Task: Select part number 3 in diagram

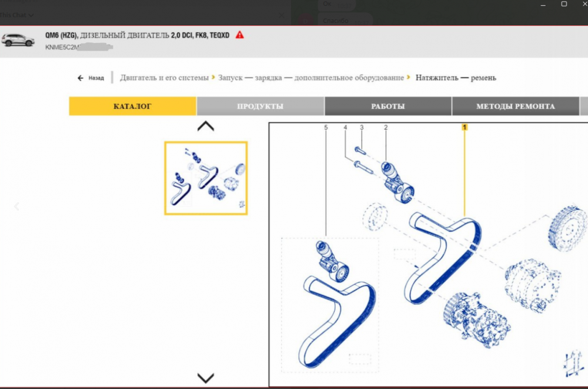Action: [x=362, y=128]
